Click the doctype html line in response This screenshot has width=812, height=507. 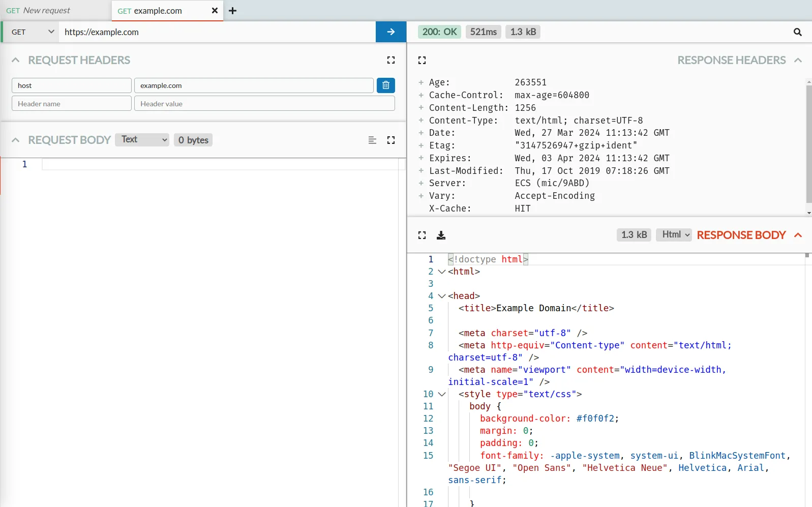[488, 259]
